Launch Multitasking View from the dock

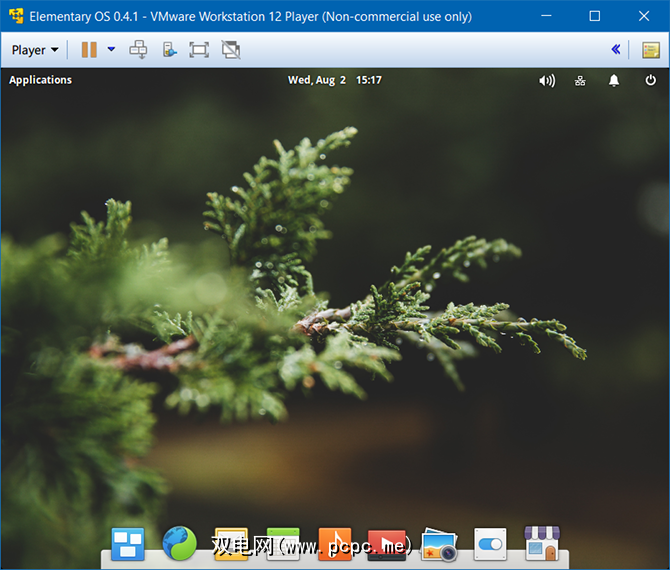[x=128, y=544]
